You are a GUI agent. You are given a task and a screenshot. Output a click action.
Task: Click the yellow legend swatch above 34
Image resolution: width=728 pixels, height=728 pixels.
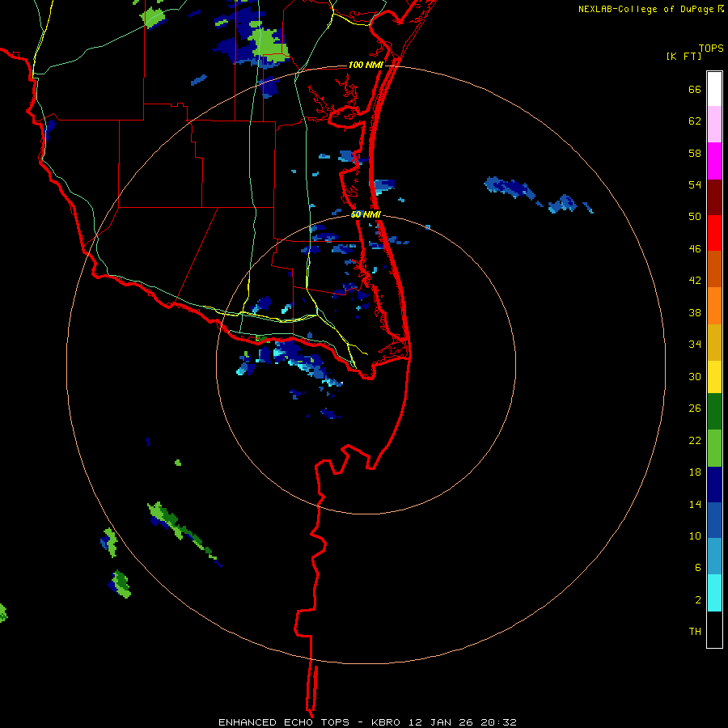pos(714,376)
